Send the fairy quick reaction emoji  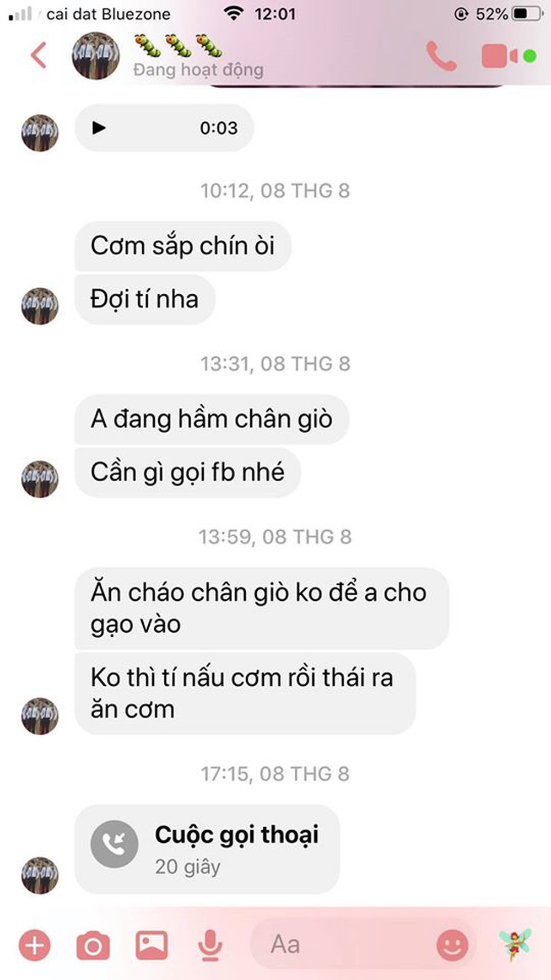515,944
